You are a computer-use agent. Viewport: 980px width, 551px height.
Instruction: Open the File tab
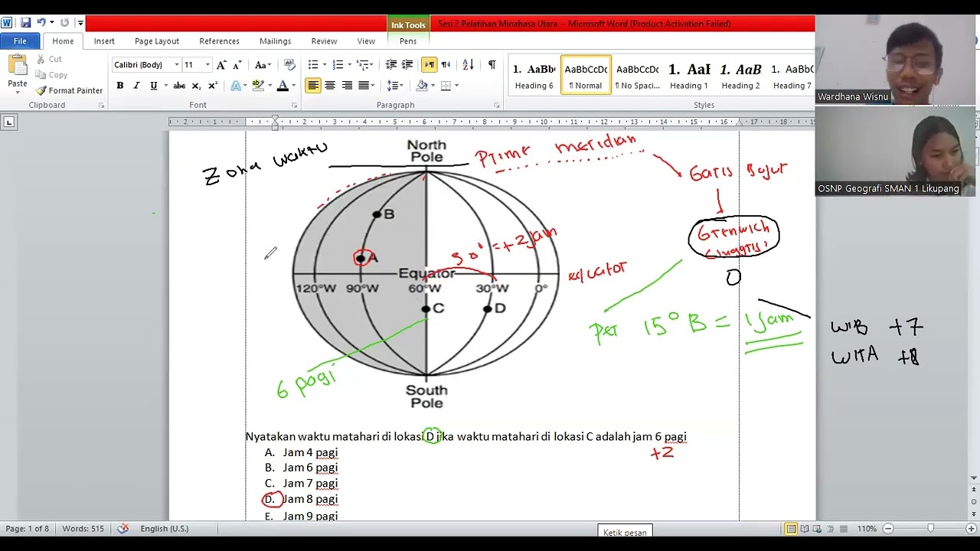click(x=20, y=41)
